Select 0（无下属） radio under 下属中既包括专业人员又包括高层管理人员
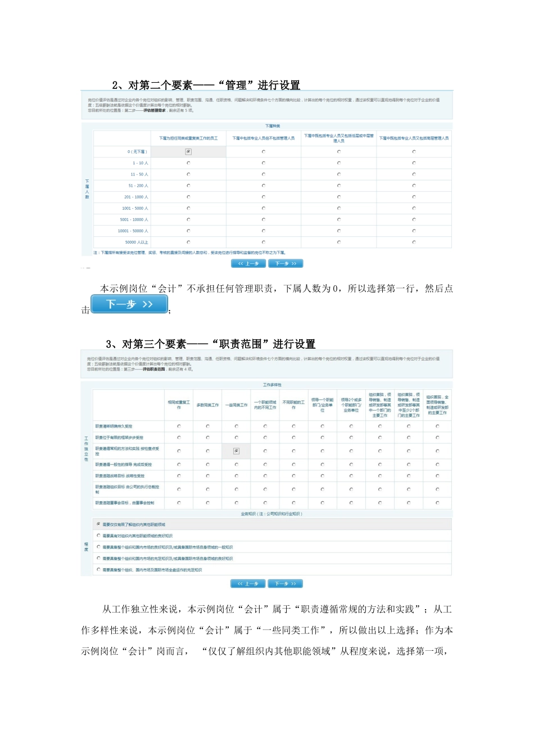 click(414, 152)
